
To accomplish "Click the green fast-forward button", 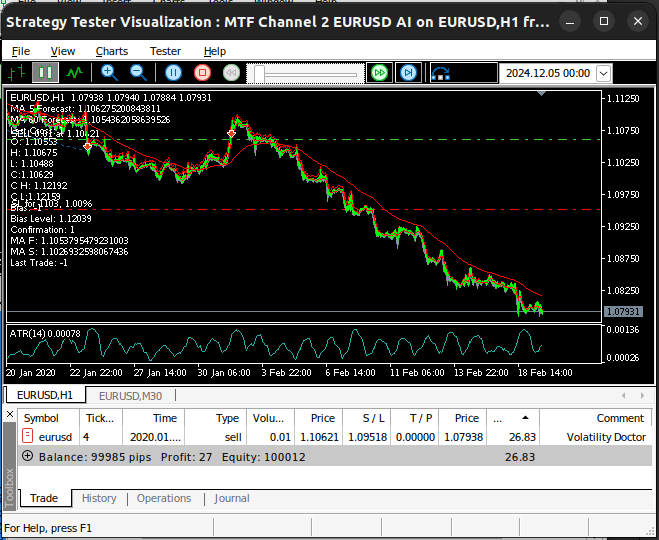I will coord(380,73).
